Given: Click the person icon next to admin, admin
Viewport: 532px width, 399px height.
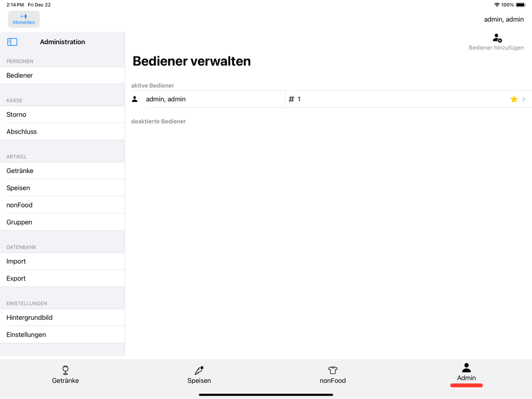Looking at the screenshot, I should pos(134,99).
